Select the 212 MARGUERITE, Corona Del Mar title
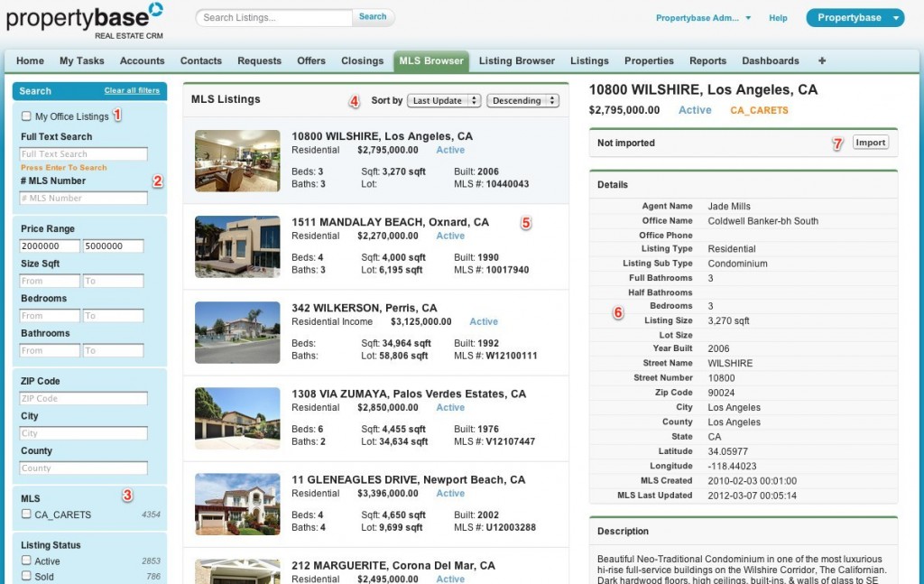 click(x=393, y=566)
